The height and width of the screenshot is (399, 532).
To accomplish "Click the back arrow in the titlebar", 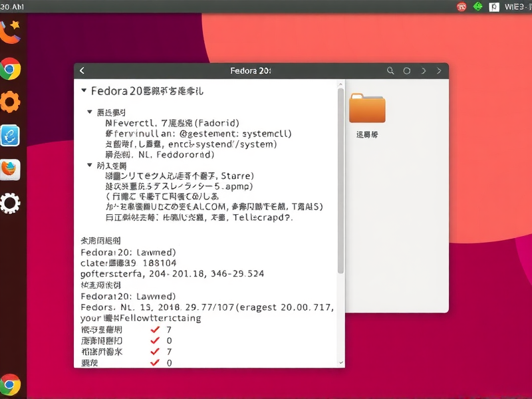I will pyautogui.click(x=82, y=70).
